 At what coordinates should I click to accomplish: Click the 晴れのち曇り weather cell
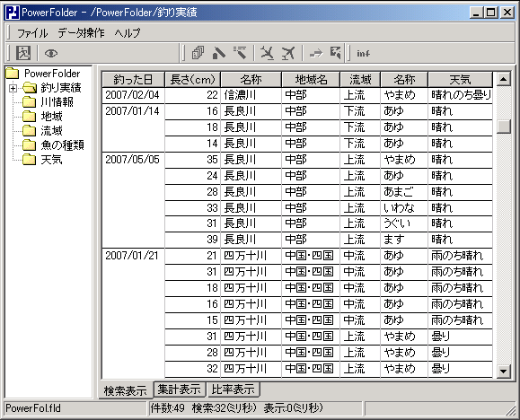[461, 95]
